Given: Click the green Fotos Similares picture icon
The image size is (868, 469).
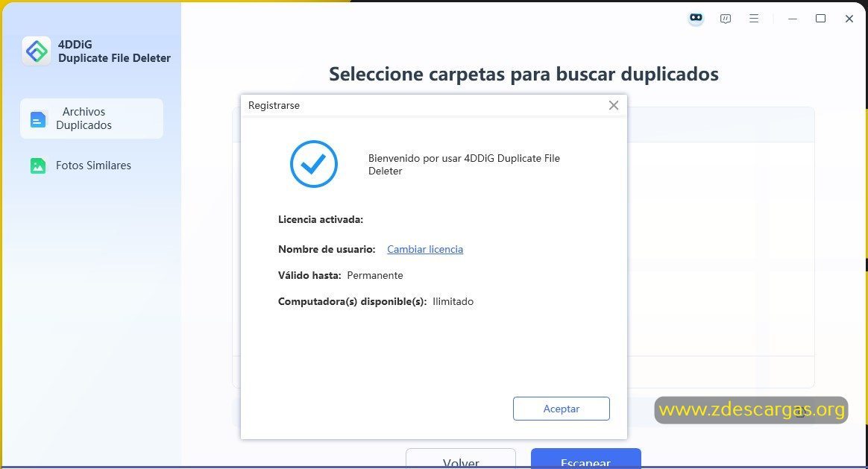Looking at the screenshot, I should pos(37,166).
